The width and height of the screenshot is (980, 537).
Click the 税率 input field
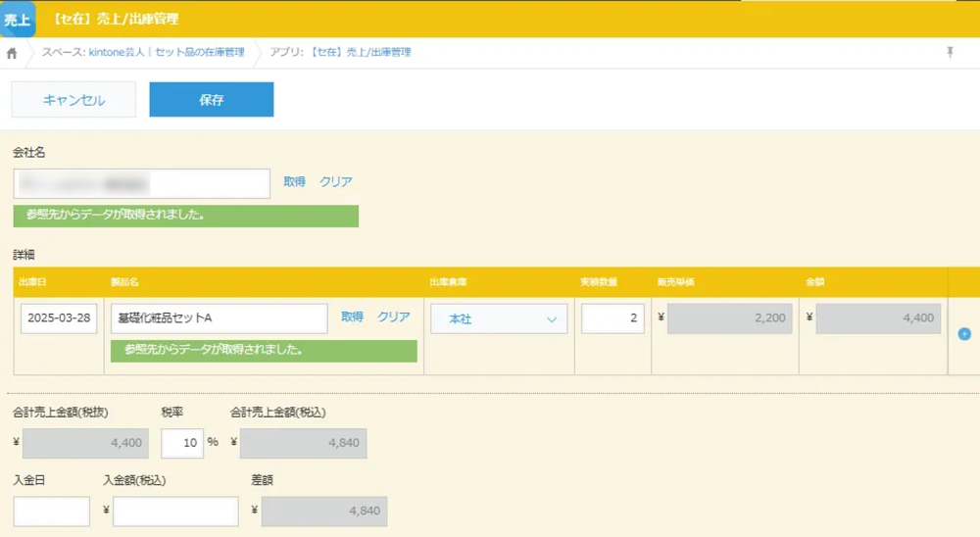tap(181, 443)
